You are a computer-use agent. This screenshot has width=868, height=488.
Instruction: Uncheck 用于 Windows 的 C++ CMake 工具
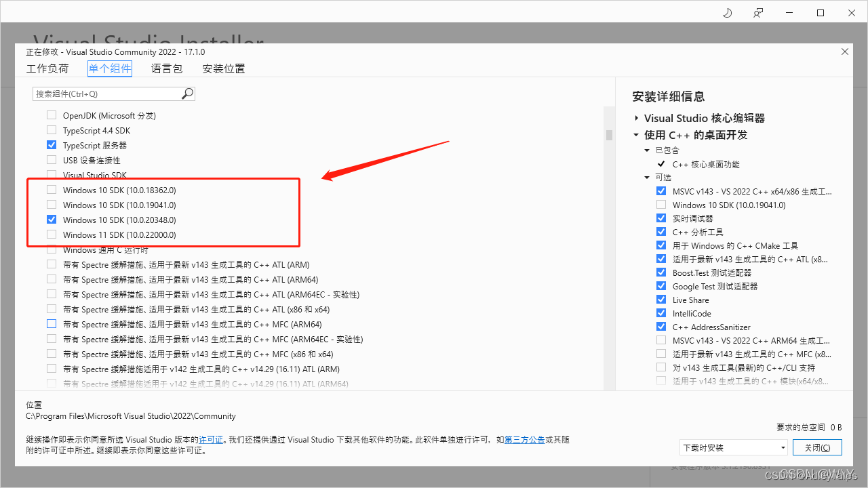pyautogui.click(x=661, y=245)
